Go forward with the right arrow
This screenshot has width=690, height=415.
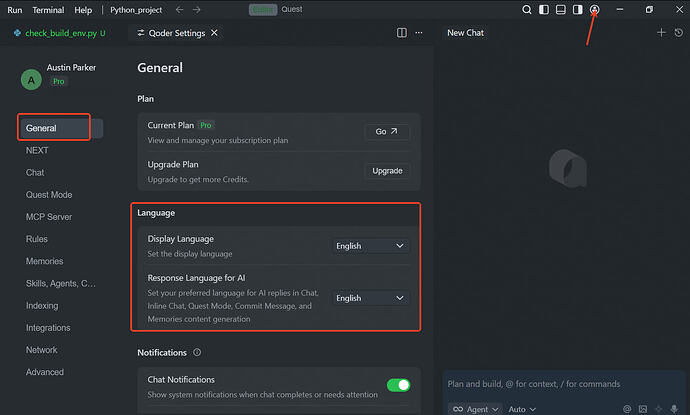[x=196, y=10]
